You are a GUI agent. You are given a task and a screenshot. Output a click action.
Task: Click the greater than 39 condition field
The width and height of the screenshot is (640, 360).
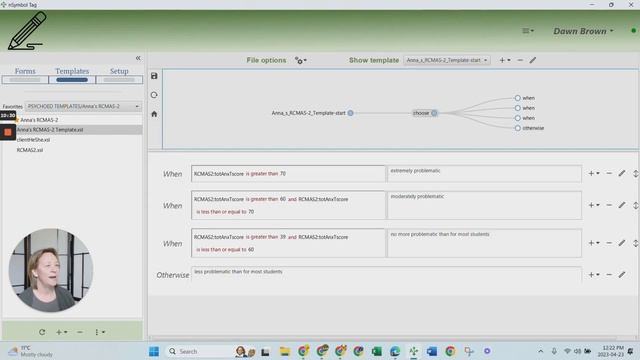click(x=288, y=243)
